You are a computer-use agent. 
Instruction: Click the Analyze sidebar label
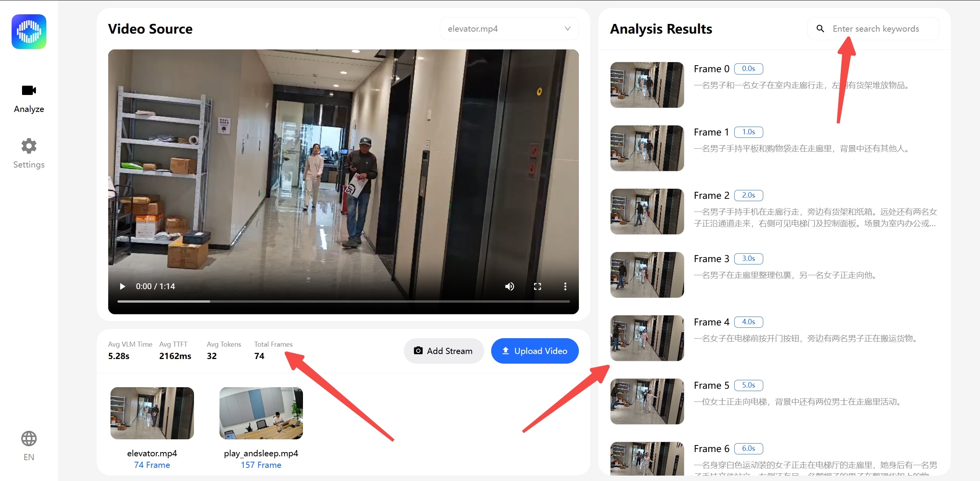29,109
